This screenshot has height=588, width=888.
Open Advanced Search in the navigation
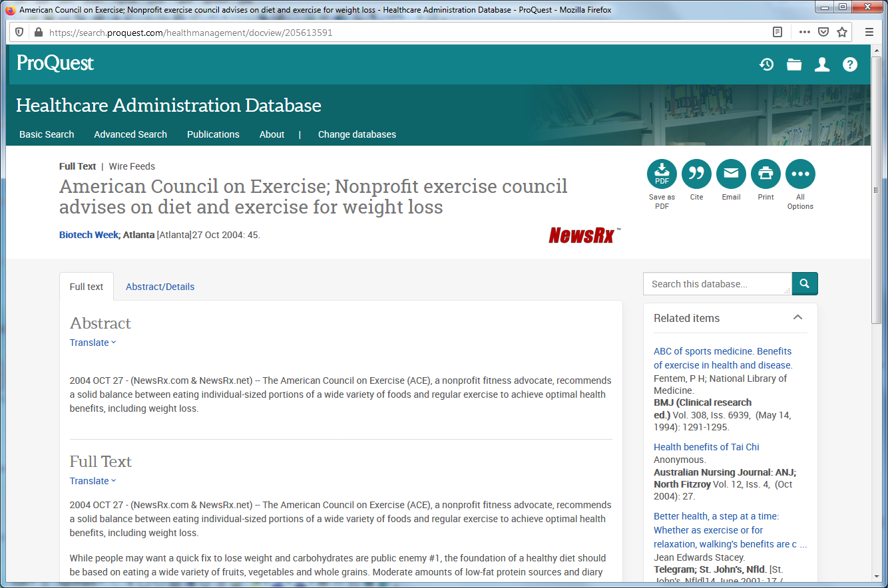click(x=130, y=134)
